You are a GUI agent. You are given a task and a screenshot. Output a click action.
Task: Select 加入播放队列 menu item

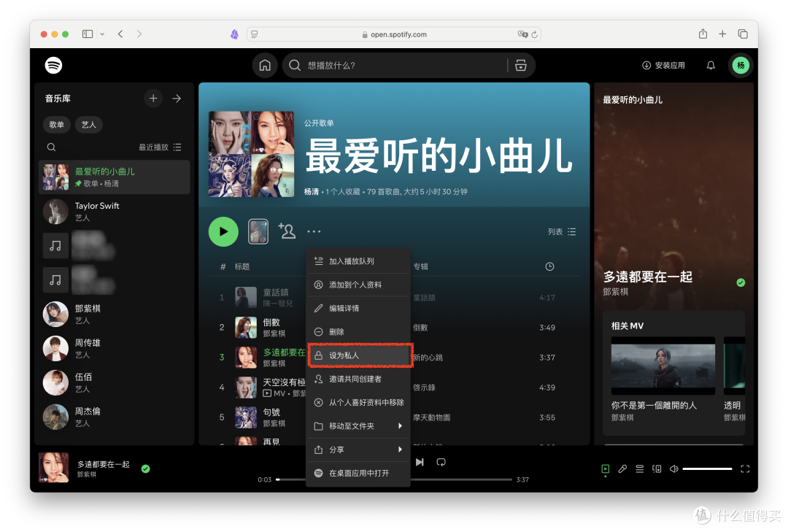pyautogui.click(x=359, y=261)
